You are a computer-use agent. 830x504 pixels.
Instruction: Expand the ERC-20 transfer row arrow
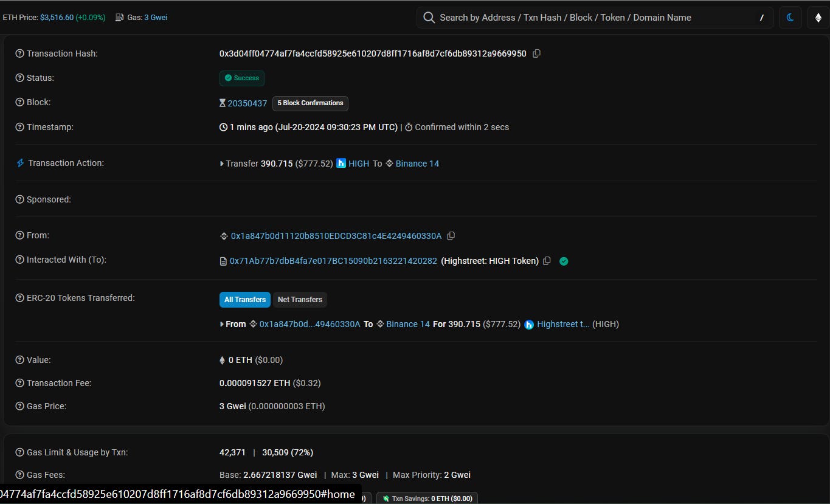coord(222,325)
